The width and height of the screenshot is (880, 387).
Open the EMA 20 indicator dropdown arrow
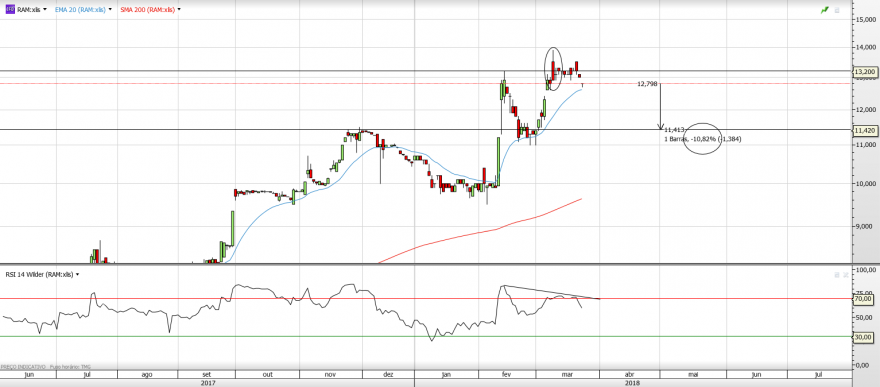pos(110,10)
